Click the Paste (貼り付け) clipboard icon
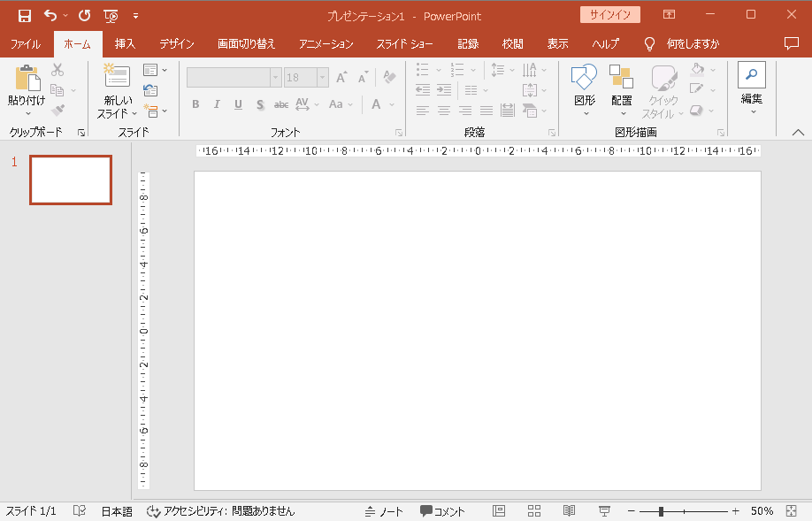This screenshot has width=812, height=521. coord(27,78)
